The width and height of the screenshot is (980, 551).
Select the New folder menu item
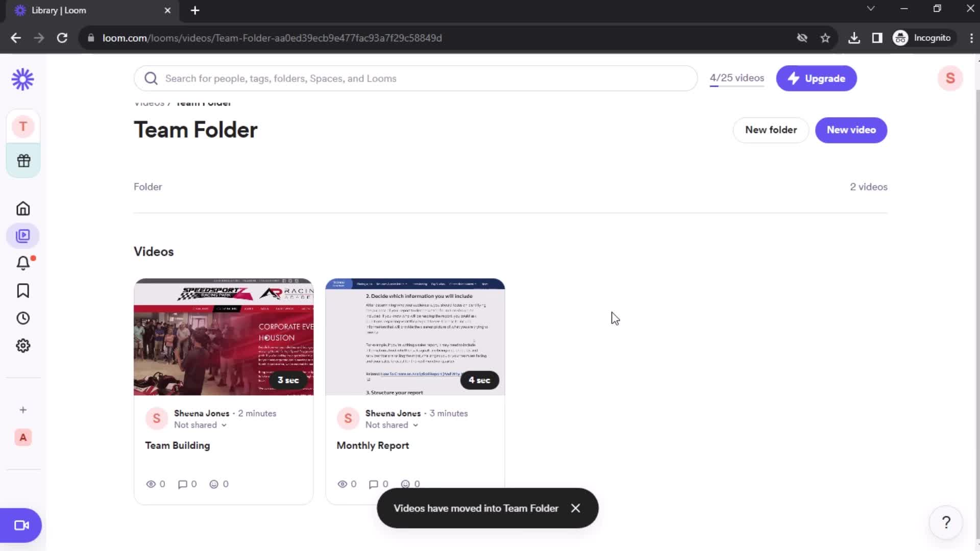[771, 130]
